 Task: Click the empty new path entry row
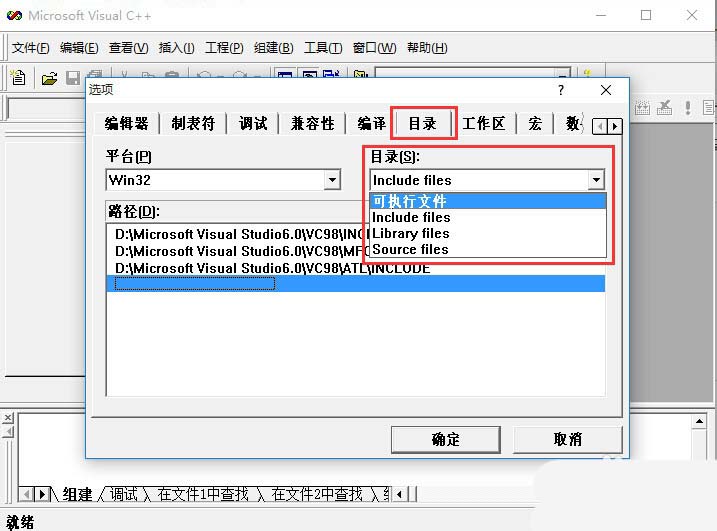tap(356, 284)
